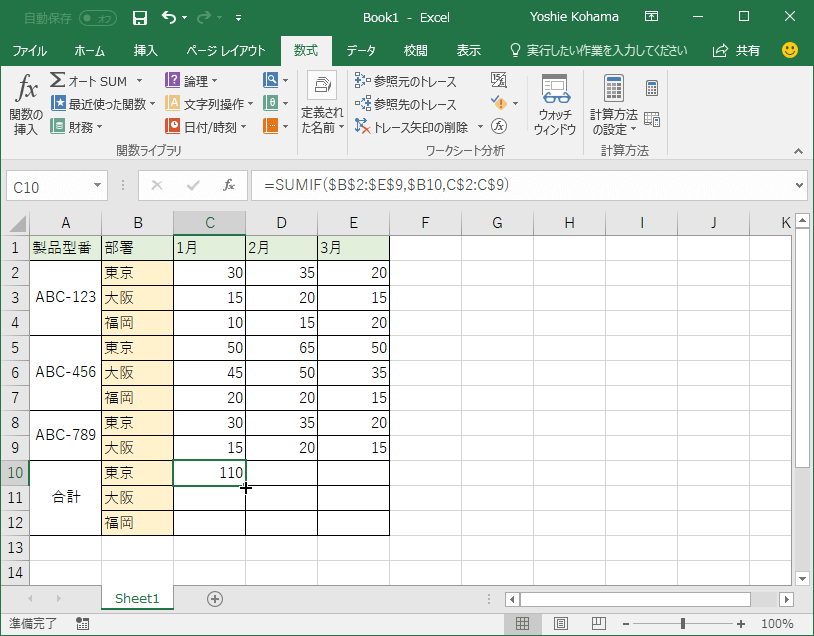Expand the AutoSum dropdown arrow

point(139,81)
